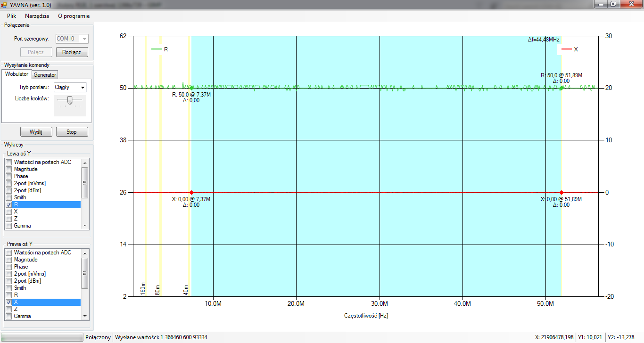Open the Narzędzia menu
Viewport: 644px width, 343px height.
37,16
